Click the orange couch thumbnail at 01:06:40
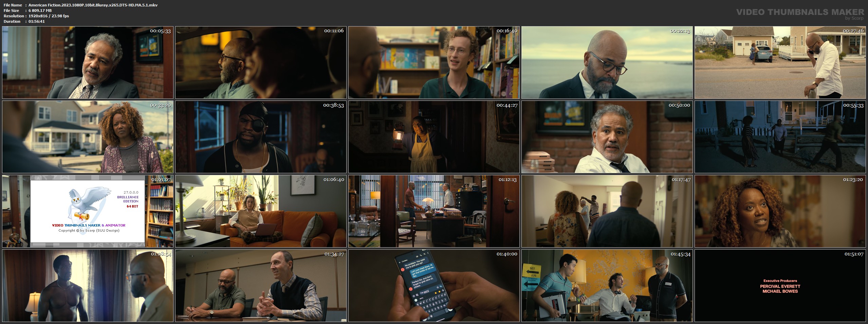 pos(261,211)
